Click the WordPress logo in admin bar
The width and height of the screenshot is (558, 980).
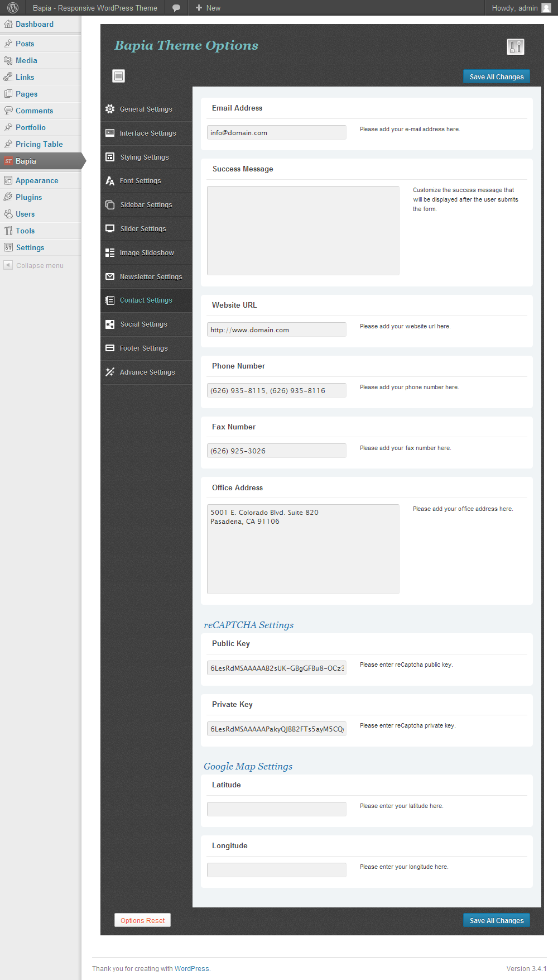pos(13,8)
